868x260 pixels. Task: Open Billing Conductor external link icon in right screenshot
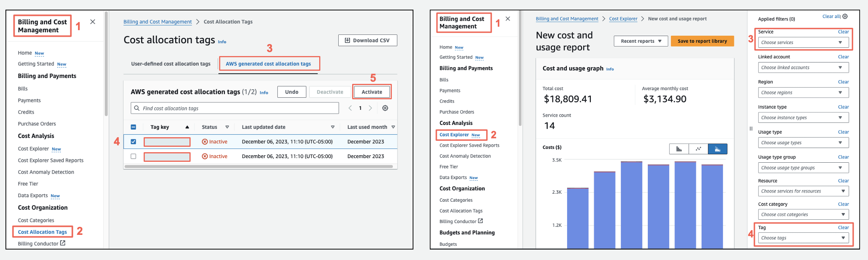(481, 221)
